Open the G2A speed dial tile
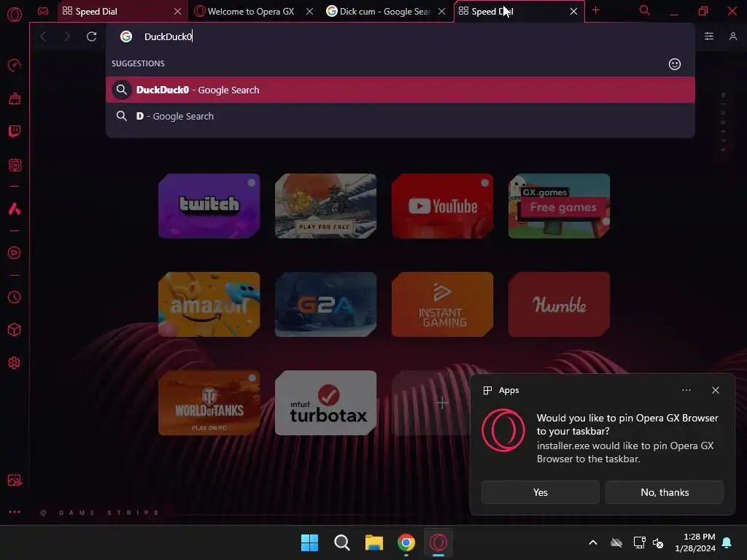The width and height of the screenshot is (747, 560). pos(326,304)
